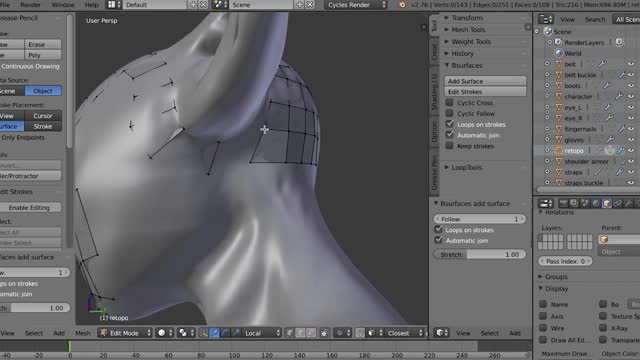Open the scene browser icon beside the Scene field
640x360 pixels.
tap(220, 5)
